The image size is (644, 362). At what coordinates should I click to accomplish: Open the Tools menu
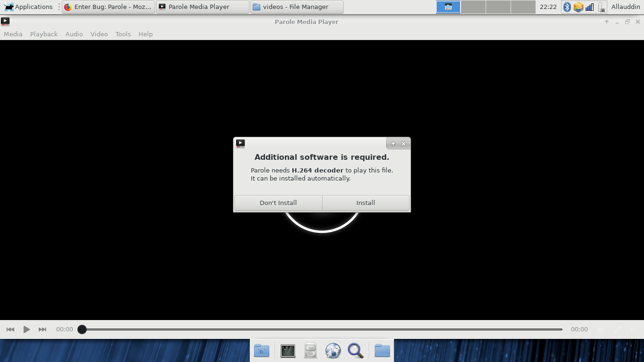click(x=123, y=34)
